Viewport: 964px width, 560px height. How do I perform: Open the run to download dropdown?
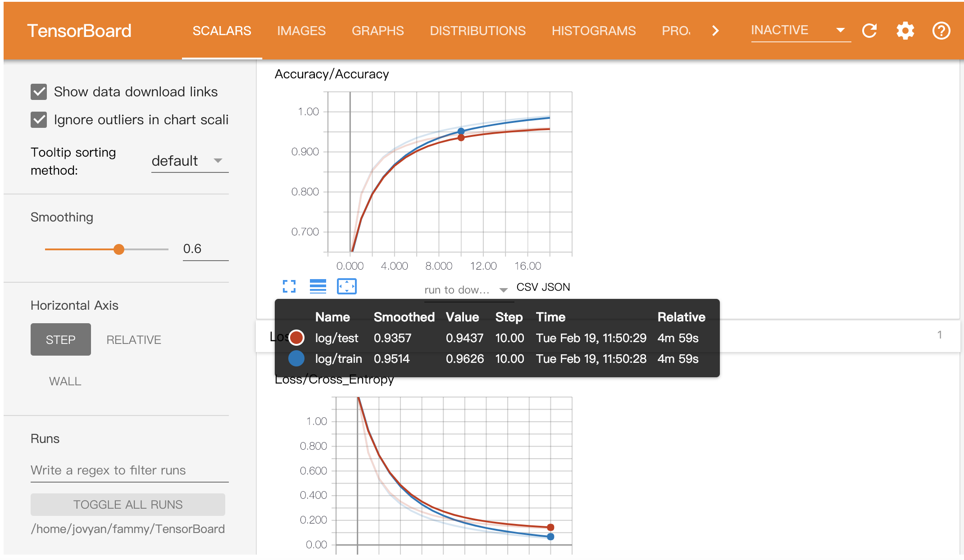464,289
